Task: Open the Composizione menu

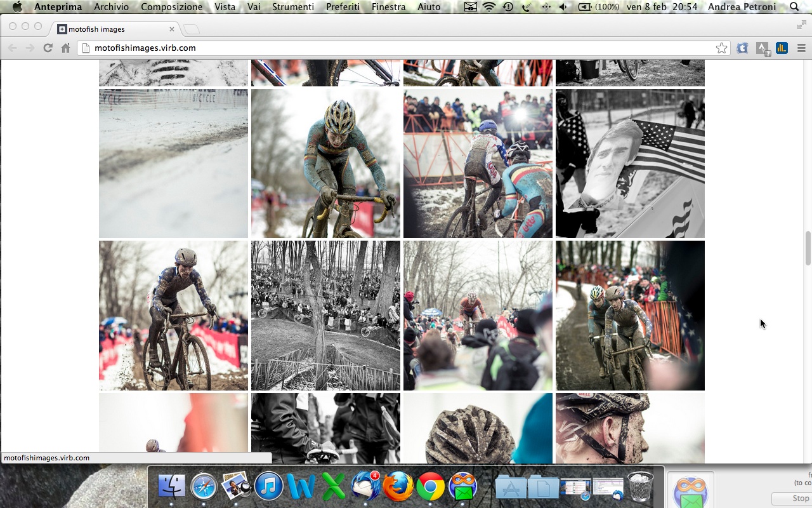Action: [171, 7]
